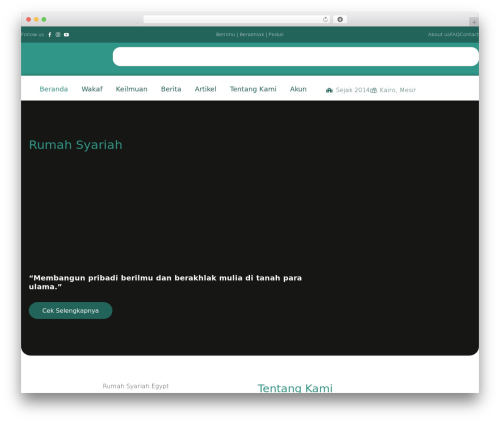Click the Rumah Syariah hero heading
Viewport: 500px width, 423px height.
pos(76,145)
